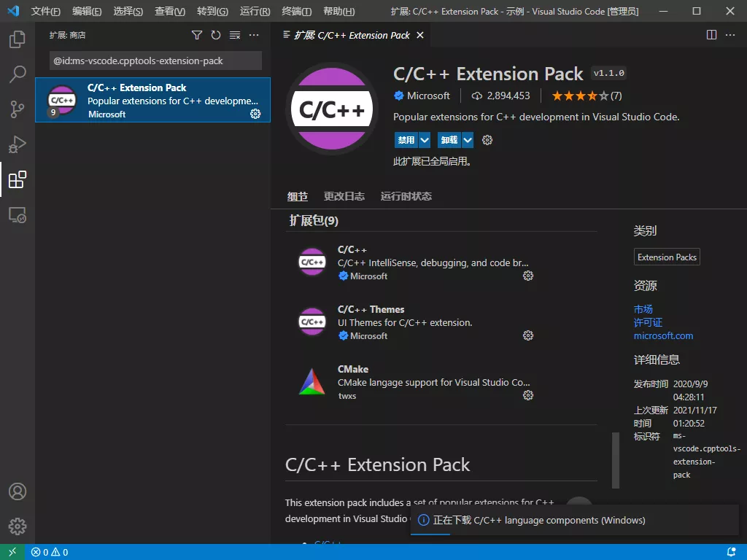Open Source Control view
The image size is (747, 560).
point(18,109)
